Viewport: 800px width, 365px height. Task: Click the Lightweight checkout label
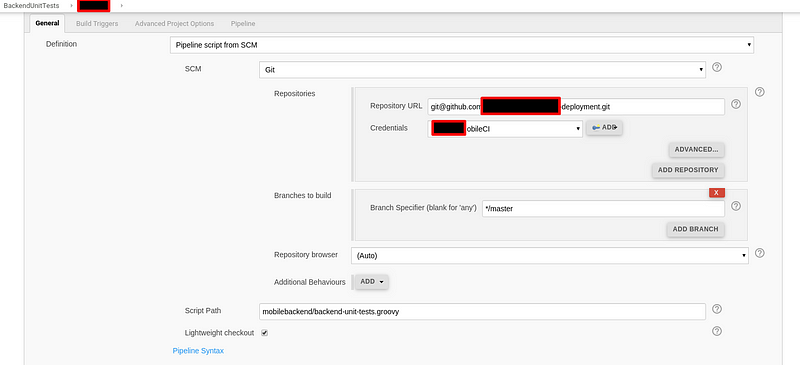click(x=219, y=333)
